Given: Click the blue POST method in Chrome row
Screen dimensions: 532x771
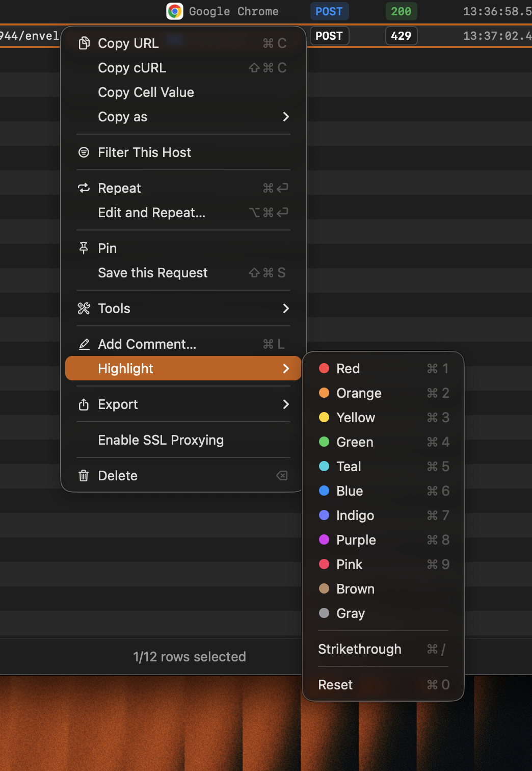Looking at the screenshot, I should point(329,11).
